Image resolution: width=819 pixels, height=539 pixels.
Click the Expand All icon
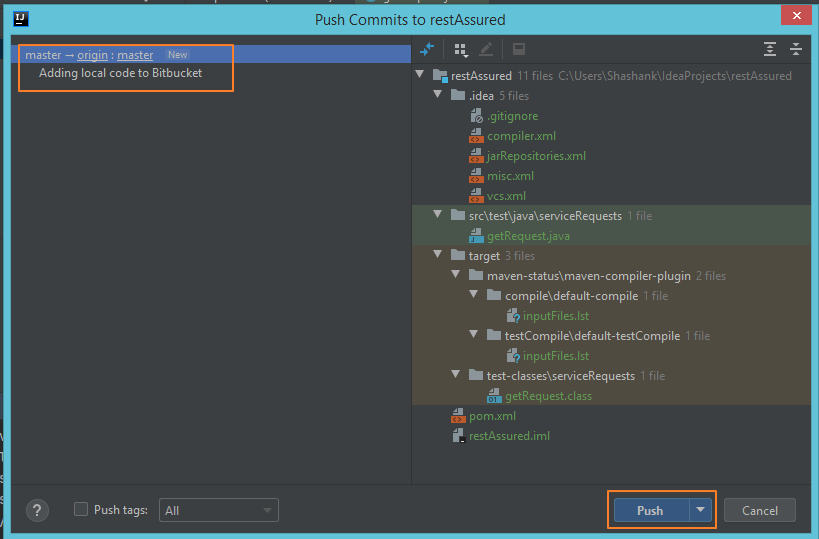[770, 49]
